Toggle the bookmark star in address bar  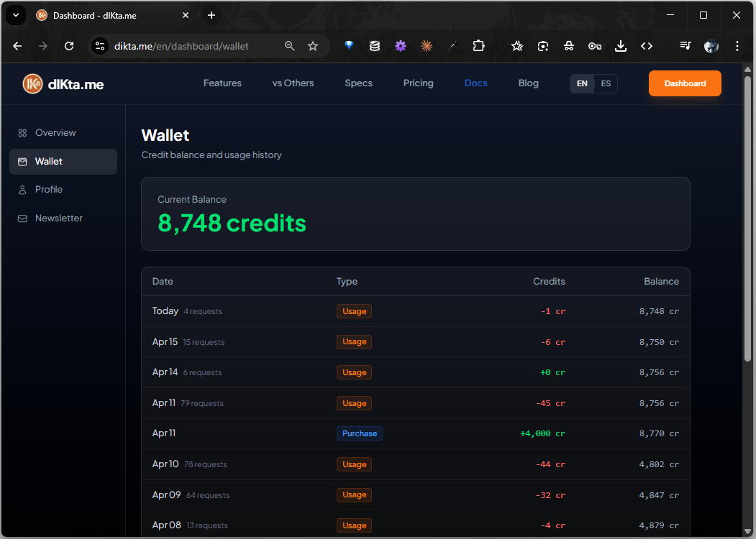click(x=313, y=45)
